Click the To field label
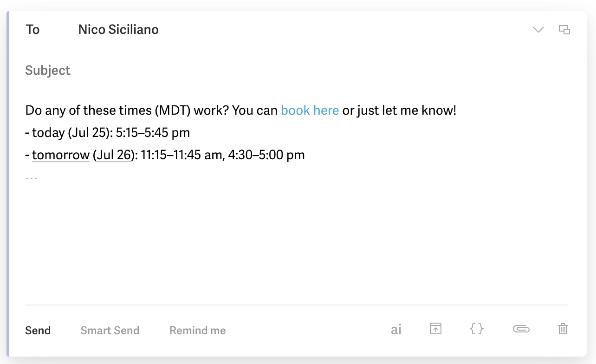 33,30
